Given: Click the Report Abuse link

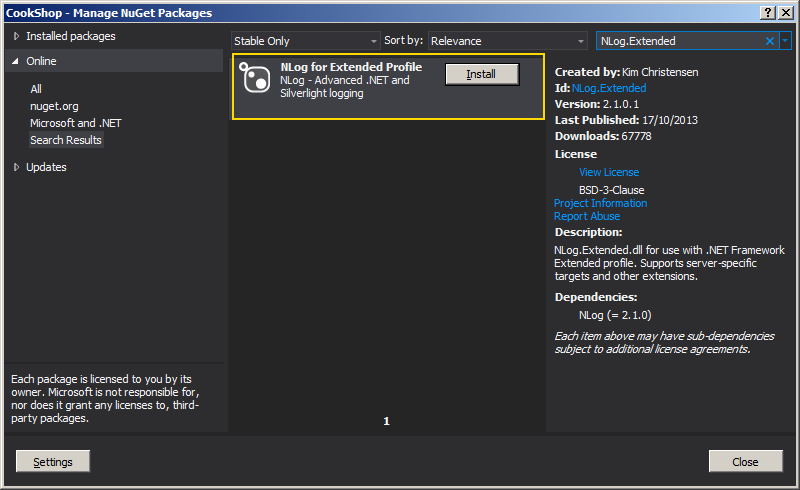Looking at the screenshot, I should click(587, 216).
